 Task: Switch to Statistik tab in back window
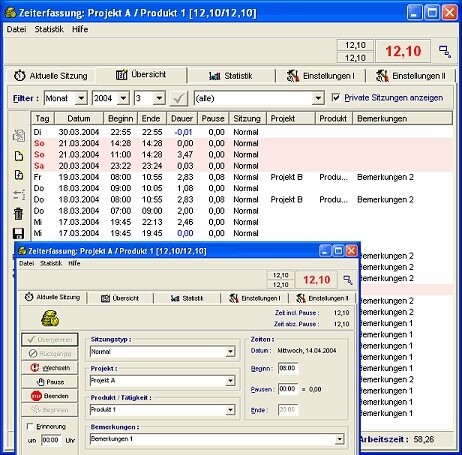[x=231, y=76]
